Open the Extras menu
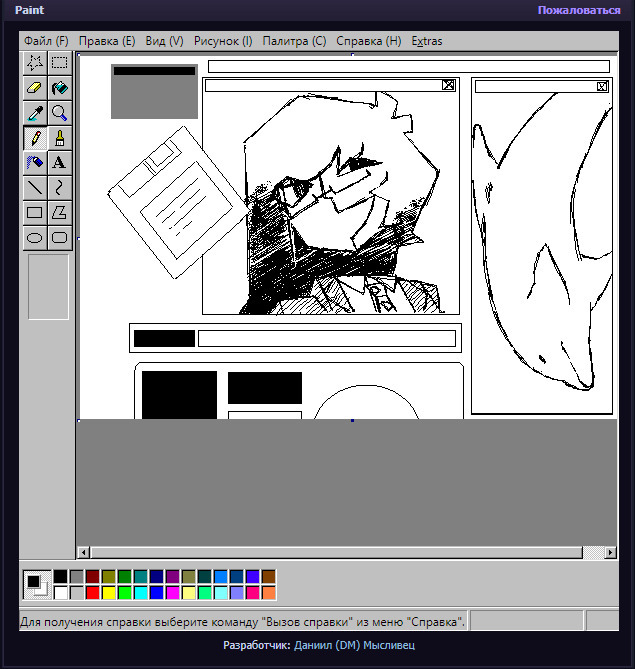Screen dimensions: 635x669 [x=427, y=41]
